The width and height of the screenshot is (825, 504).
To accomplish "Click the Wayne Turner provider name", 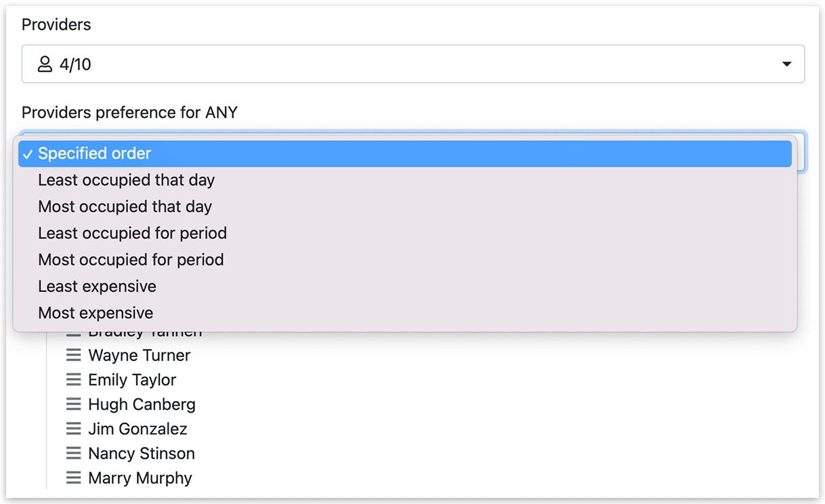I will coord(140,355).
